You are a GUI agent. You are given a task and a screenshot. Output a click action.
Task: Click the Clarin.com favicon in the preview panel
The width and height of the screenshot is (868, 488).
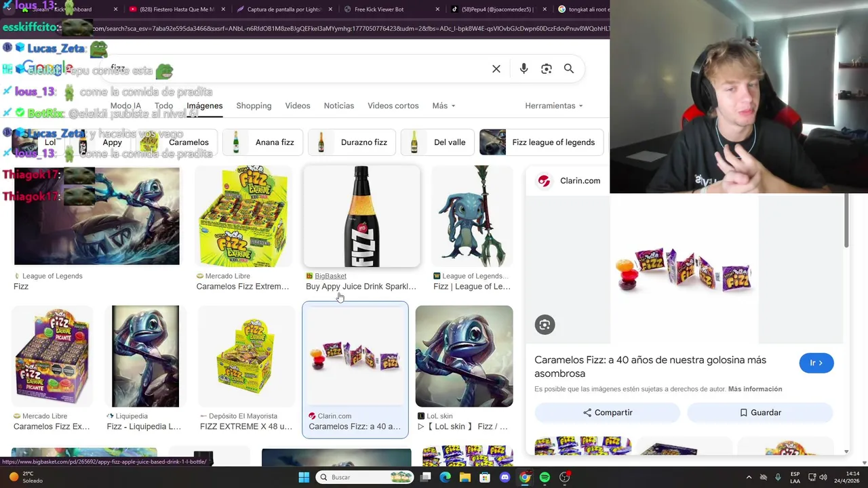[x=544, y=181]
